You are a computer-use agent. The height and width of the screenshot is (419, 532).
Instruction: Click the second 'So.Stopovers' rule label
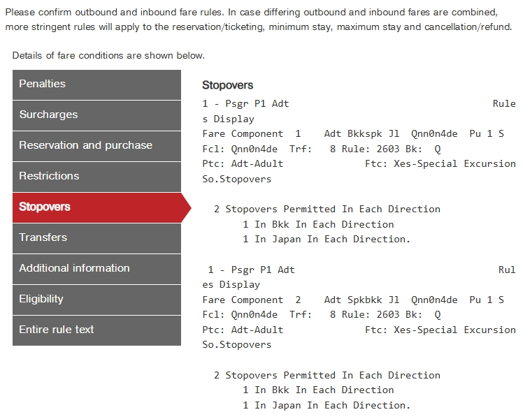(237, 345)
